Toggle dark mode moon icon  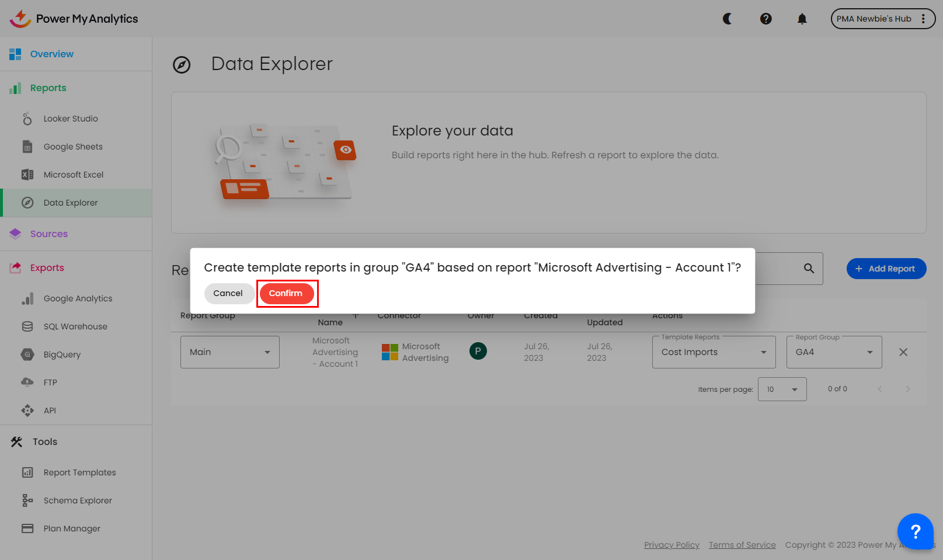tap(728, 19)
